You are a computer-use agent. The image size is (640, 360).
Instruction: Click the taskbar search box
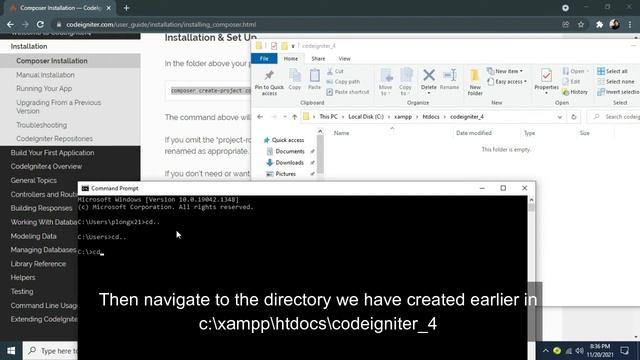[51, 351]
